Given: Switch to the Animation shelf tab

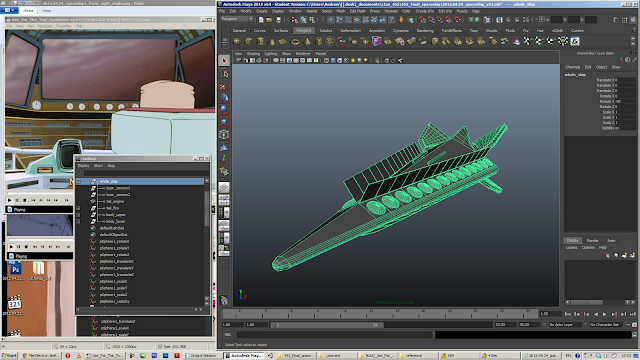Looking at the screenshot, I should pos(377,31).
